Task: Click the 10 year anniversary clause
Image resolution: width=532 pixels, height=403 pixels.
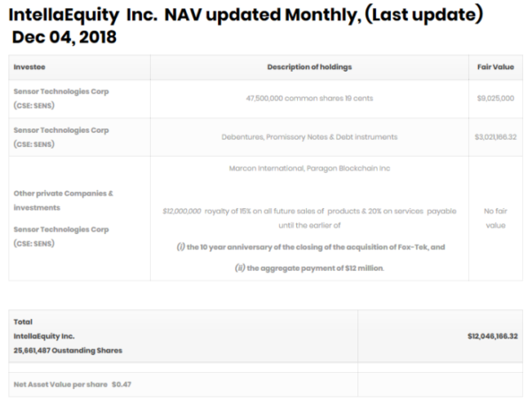Action: (309, 245)
